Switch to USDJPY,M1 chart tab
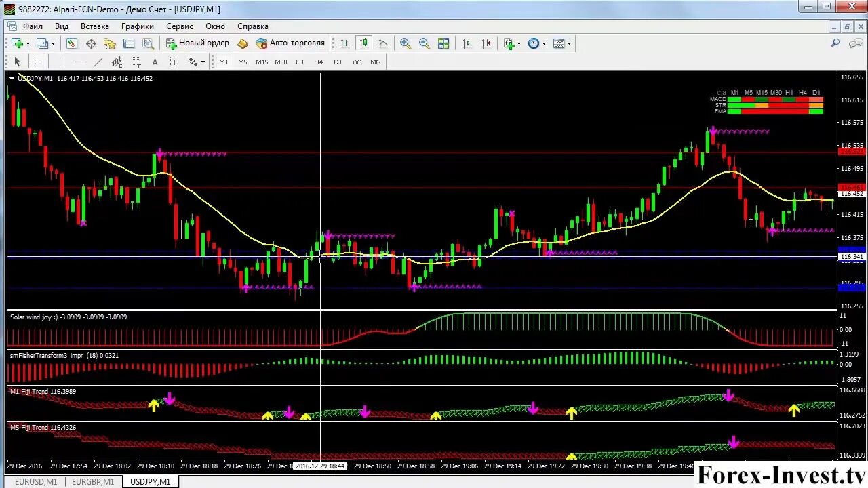Image resolution: width=868 pixels, height=488 pixels. [x=151, y=482]
